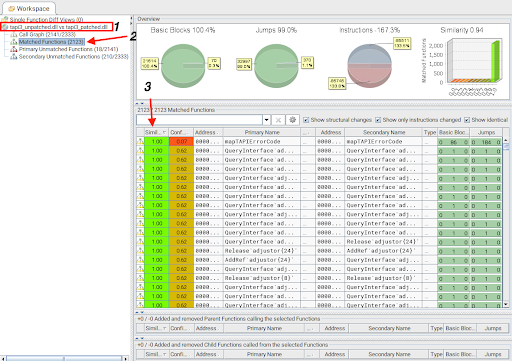512x361 pixels.
Task: Click the diff database icon beside tapi3_unpatched.dll
Action: click(x=5, y=27)
